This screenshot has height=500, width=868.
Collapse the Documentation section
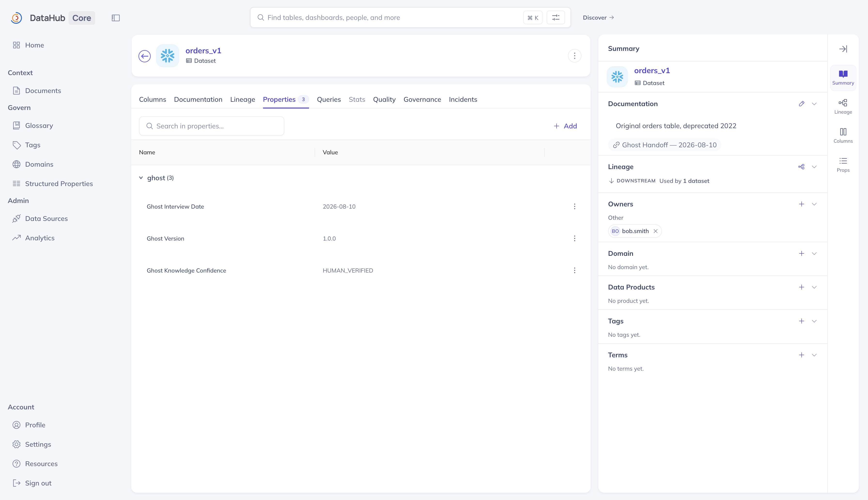click(x=814, y=104)
